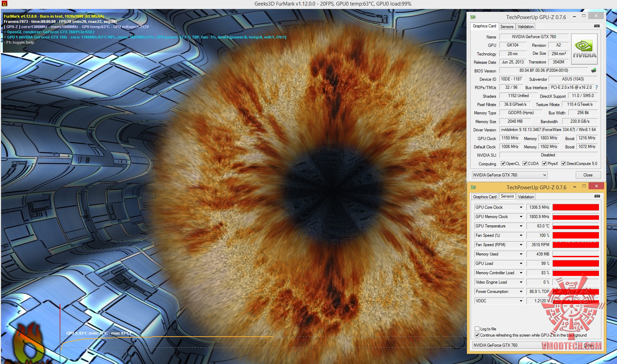Click the FurMark GPU temperature graph label
This screenshot has height=364, width=617.
[99, 333]
